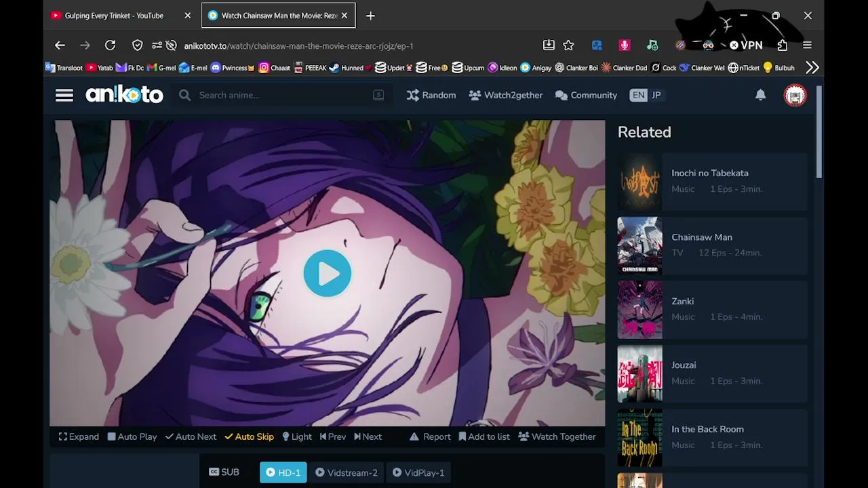
Task: Open the VPN extension button
Action: [x=746, y=45]
